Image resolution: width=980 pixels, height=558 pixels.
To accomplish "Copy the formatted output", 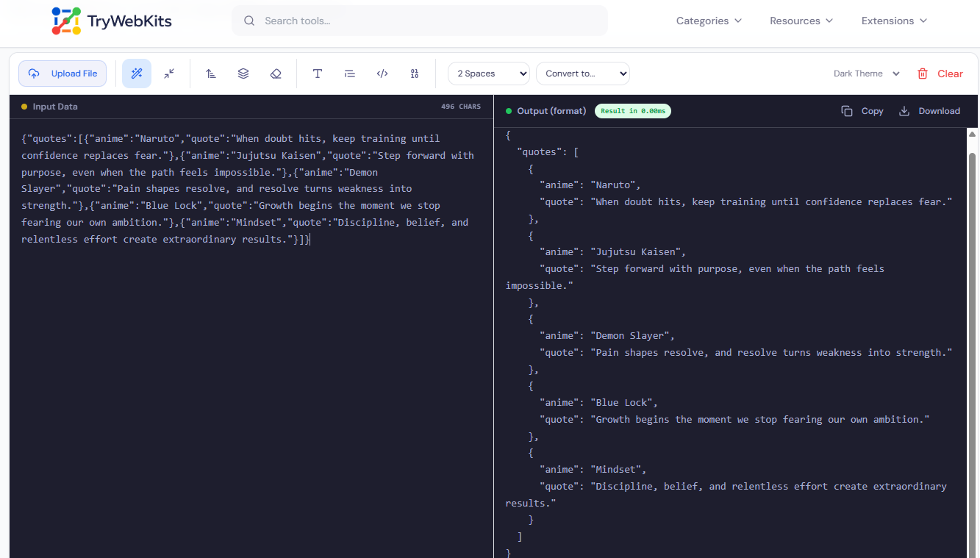I will [x=862, y=110].
